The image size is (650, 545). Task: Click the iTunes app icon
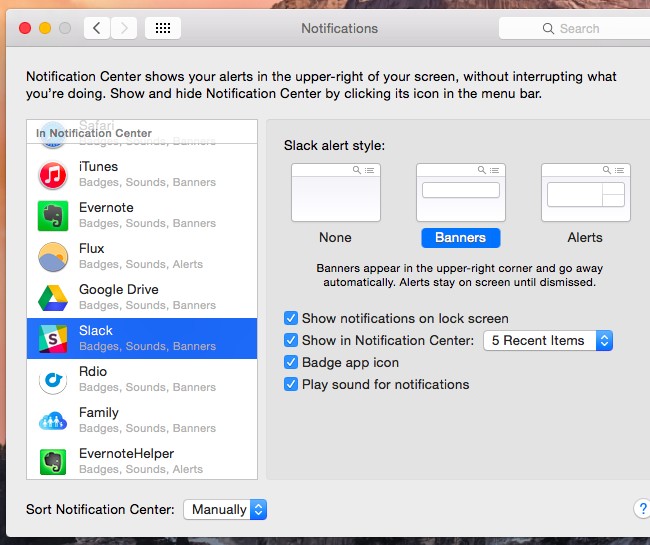point(53,175)
